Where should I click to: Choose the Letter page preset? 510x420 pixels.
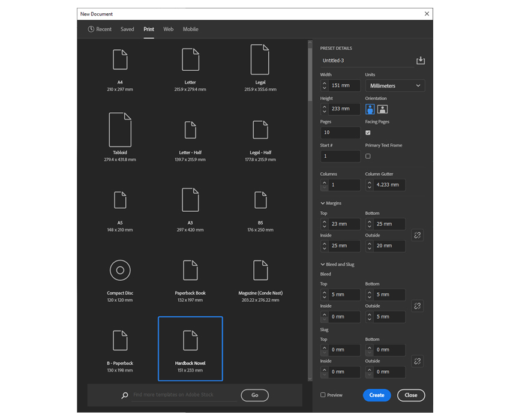[190, 59]
